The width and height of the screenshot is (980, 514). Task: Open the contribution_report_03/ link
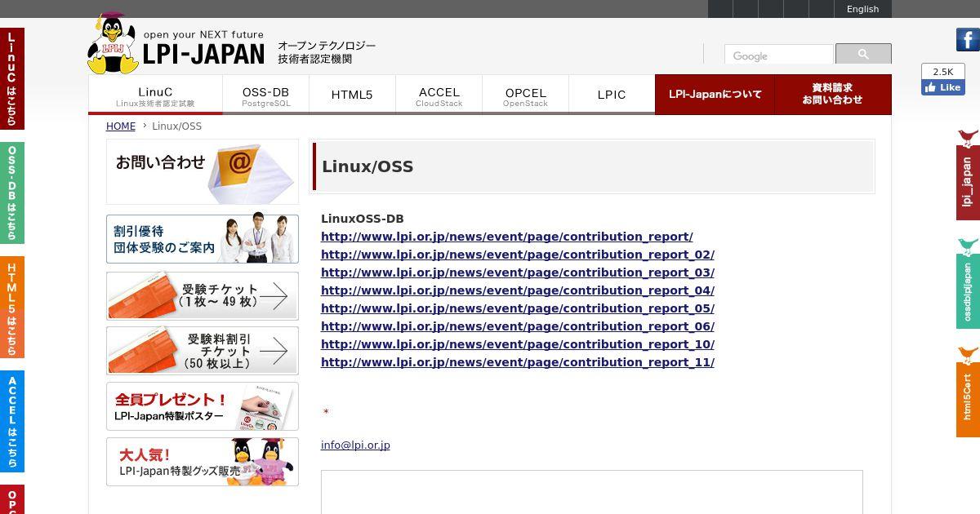[x=518, y=273]
